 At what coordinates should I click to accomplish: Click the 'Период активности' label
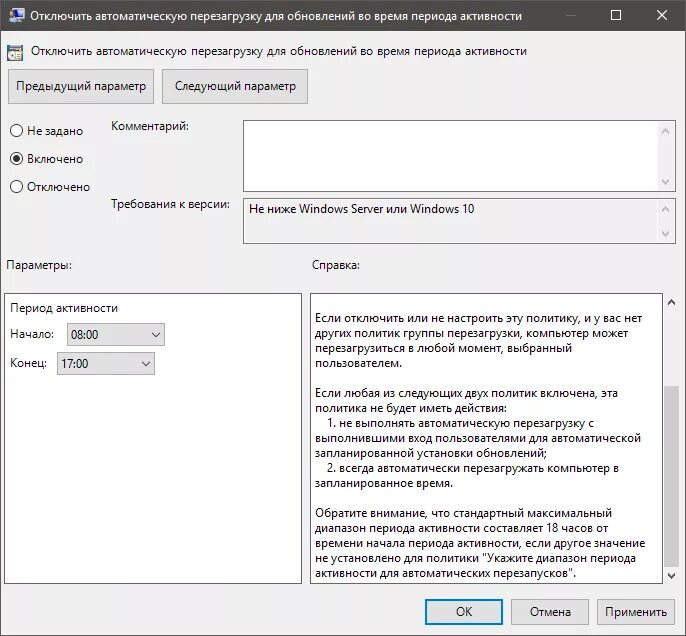[x=64, y=308]
